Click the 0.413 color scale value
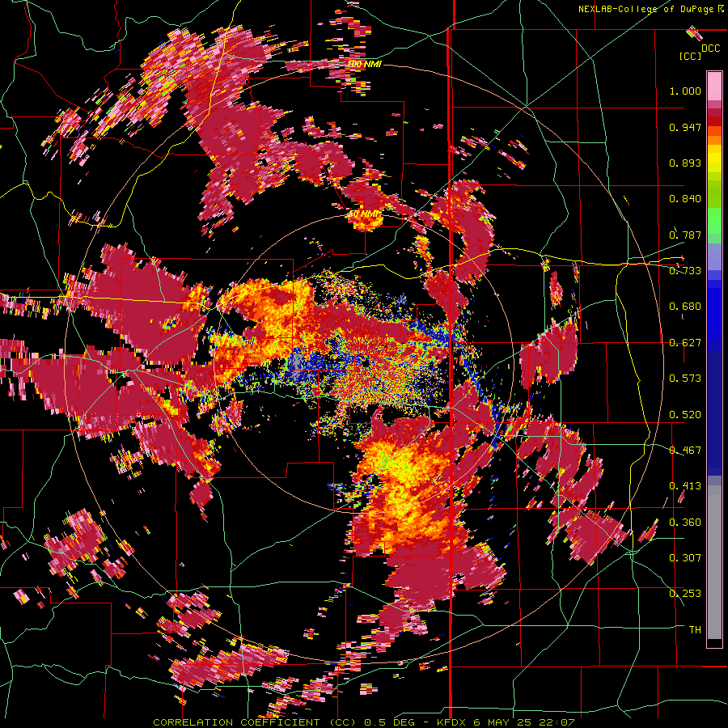Screen dimensions: 728x728 click(685, 486)
